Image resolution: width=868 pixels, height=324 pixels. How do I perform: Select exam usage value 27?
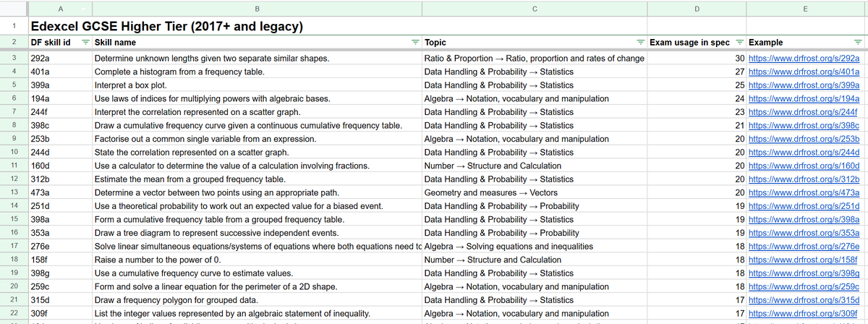tap(696, 72)
